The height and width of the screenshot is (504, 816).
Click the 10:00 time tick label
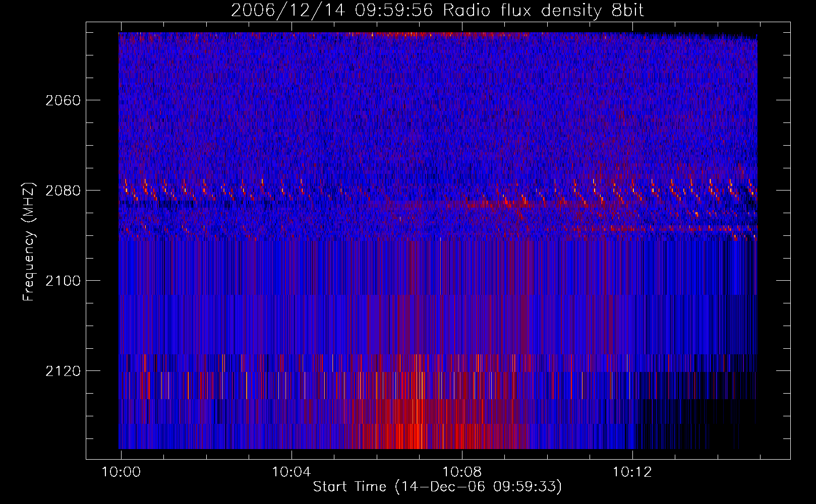(121, 472)
